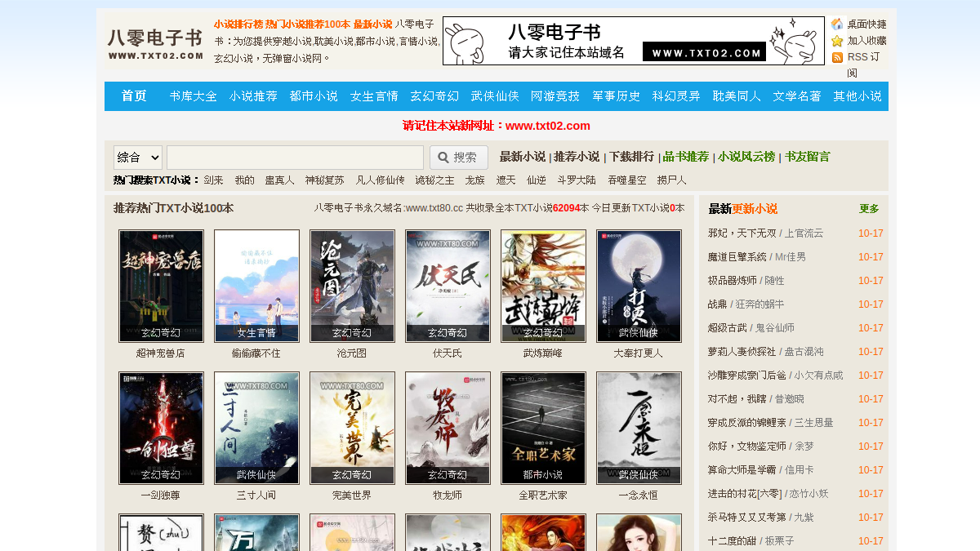Click the 下载排行 link
Viewport: 980px width, 551px height.
coord(631,157)
